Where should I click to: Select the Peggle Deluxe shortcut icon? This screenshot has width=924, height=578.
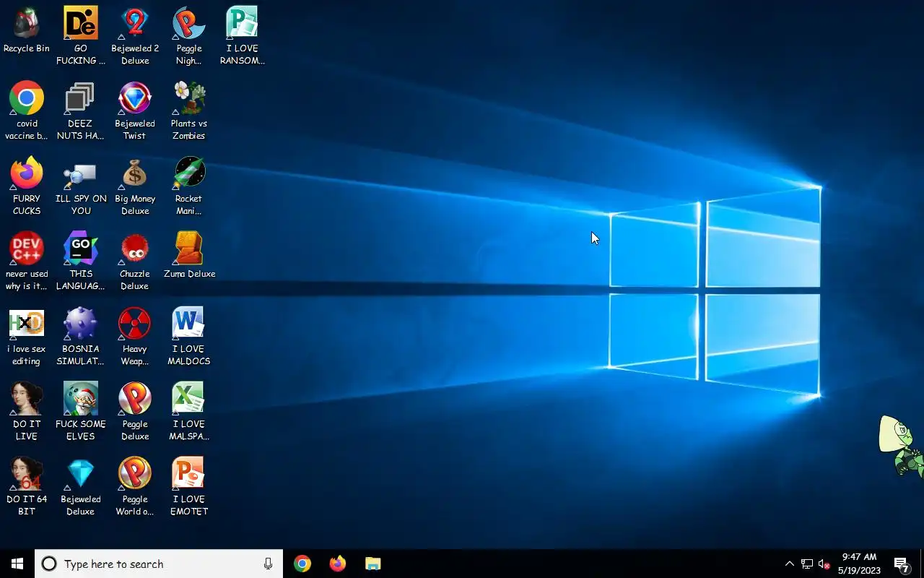(135, 399)
